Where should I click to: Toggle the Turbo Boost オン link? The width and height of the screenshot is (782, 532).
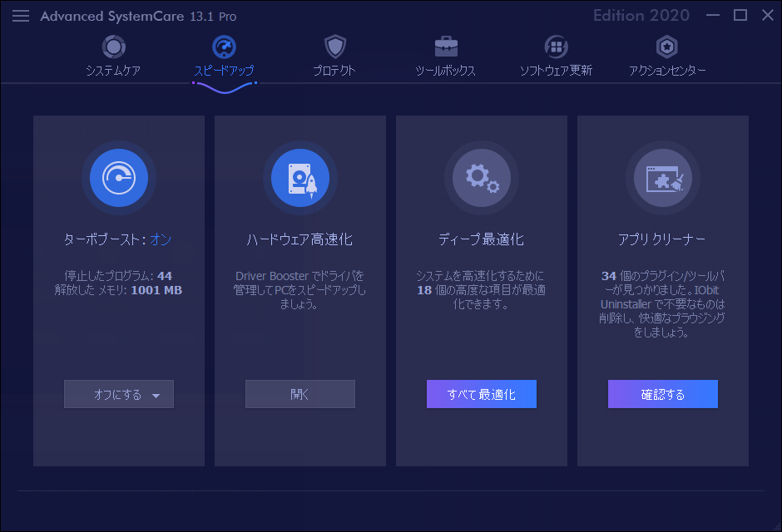coord(161,239)
